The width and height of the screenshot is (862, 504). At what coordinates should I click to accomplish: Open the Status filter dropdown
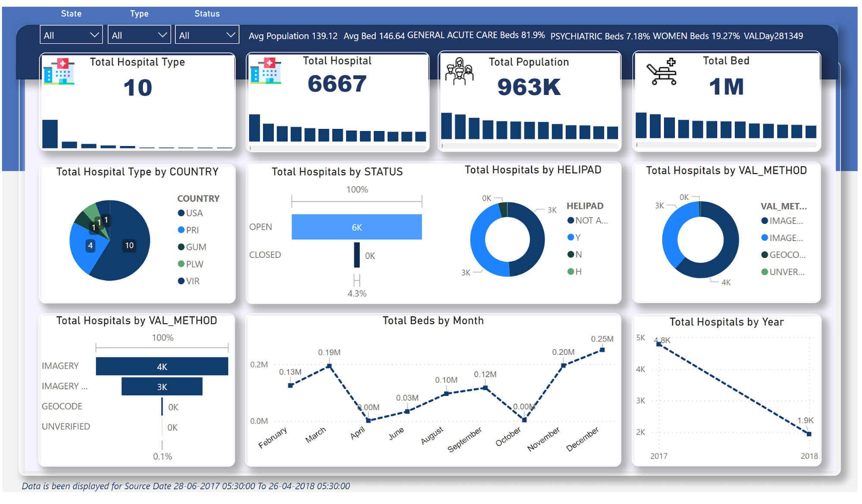click(207, 35)
